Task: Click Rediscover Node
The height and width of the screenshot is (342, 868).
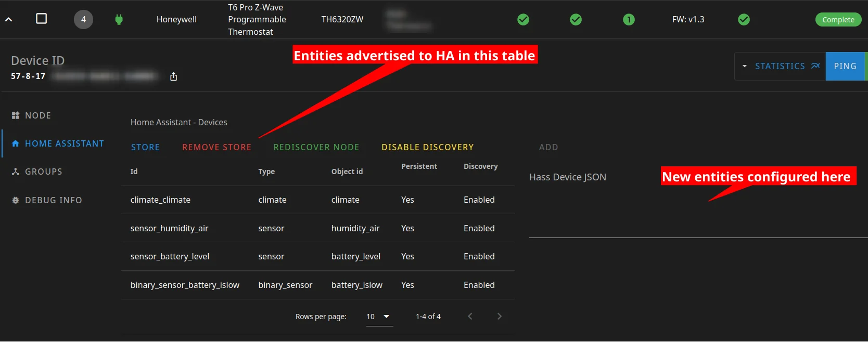Action: point(316,148)
